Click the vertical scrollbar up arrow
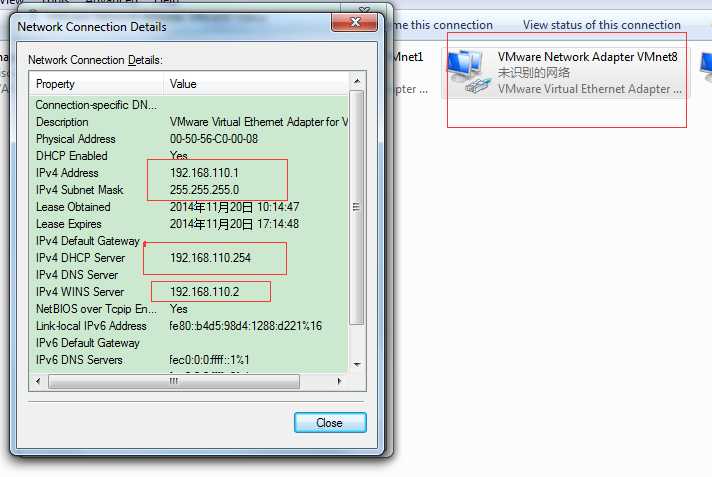The height and width of the screenshot is (477, 712). tap(357, 81)
